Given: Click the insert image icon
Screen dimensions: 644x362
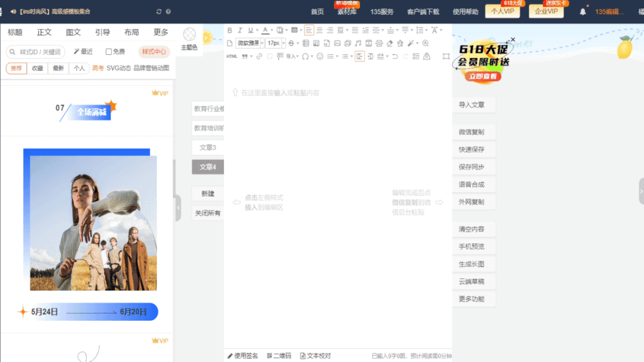Looking at the screenshot, I should click(x=337, y=44).
